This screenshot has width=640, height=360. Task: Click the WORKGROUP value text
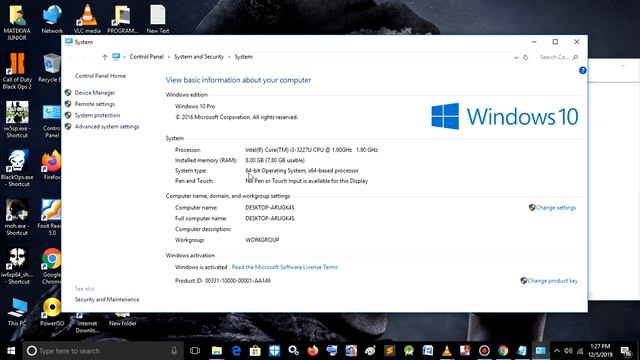pyautogui.click(x=262, y=240)
